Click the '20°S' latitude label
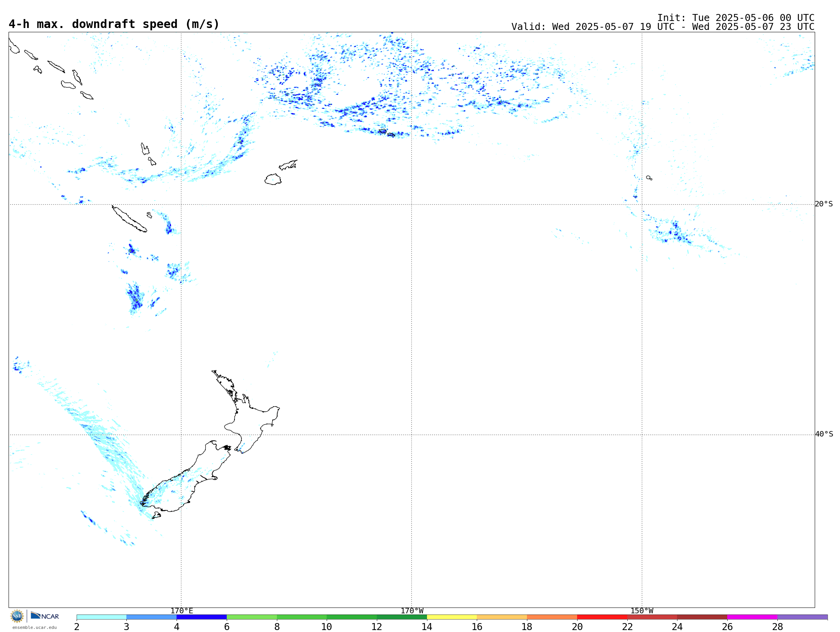840x632 pixels. pos(824,204)
